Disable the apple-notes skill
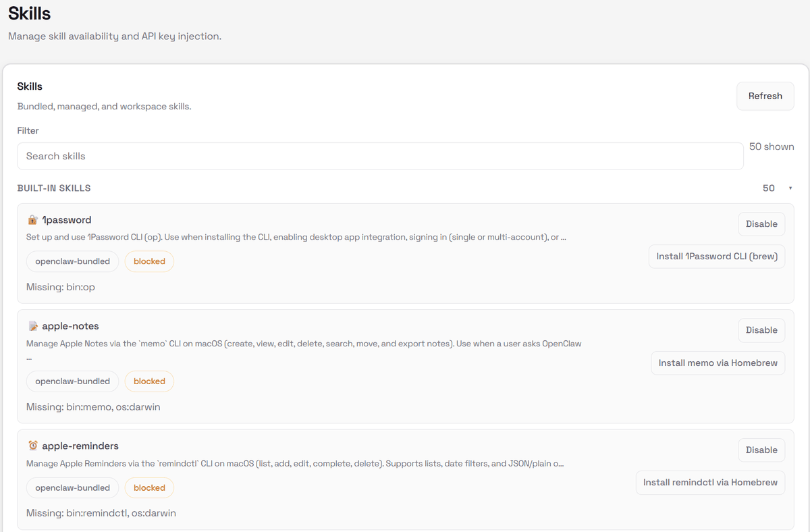The width and height of the screenshot is (810, 532). pyautogui.click(x=761, y=330)
